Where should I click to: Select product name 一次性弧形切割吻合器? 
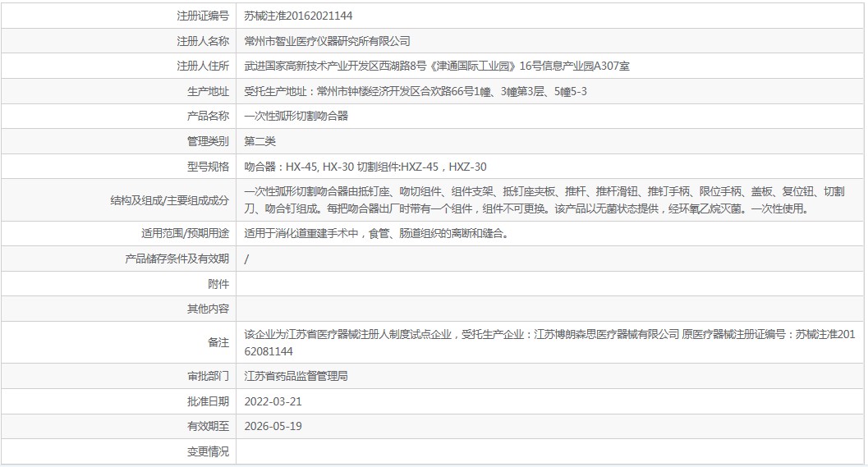click(296, 117)
